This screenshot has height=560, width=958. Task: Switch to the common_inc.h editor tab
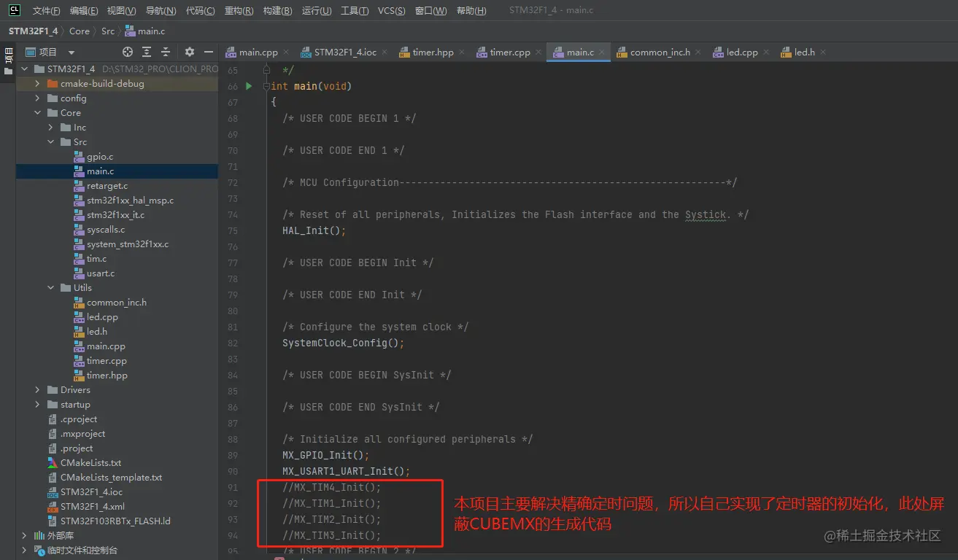(x=660, y=52)
